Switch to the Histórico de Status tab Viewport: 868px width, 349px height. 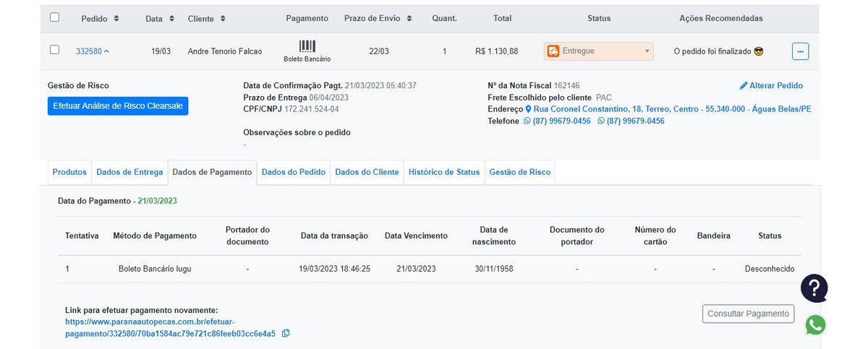tap(443, 172)
